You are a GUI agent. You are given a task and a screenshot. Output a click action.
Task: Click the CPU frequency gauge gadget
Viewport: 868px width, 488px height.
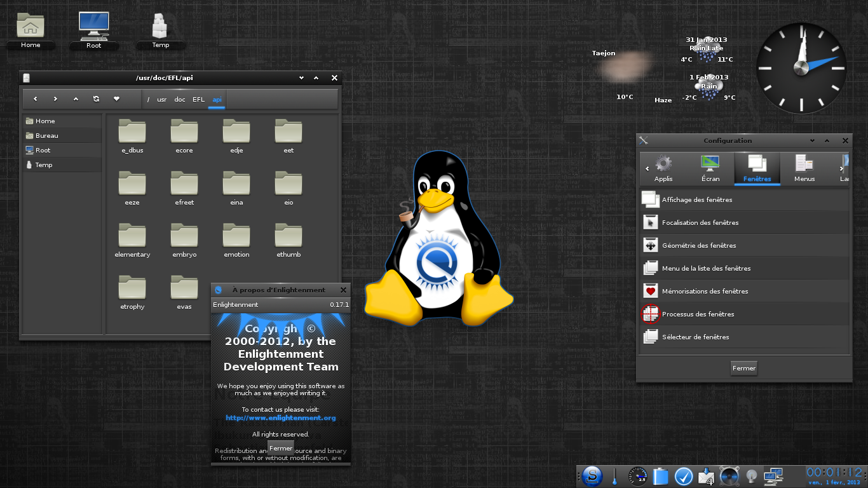click(637, 476)
